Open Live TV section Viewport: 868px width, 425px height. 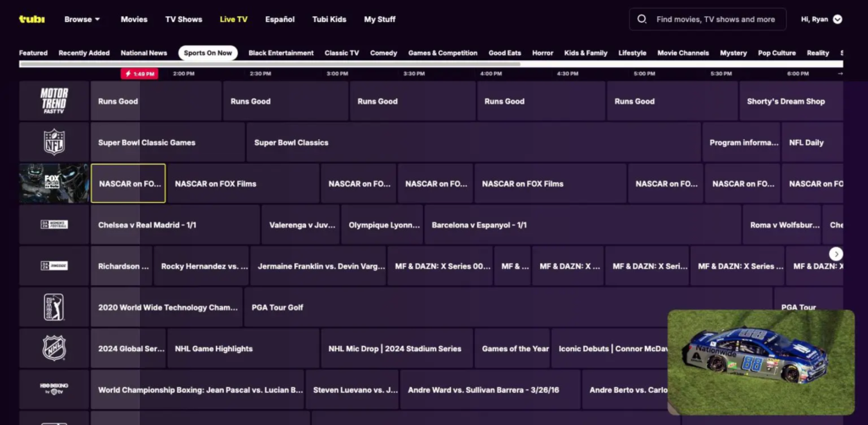[x=234, y=20]
